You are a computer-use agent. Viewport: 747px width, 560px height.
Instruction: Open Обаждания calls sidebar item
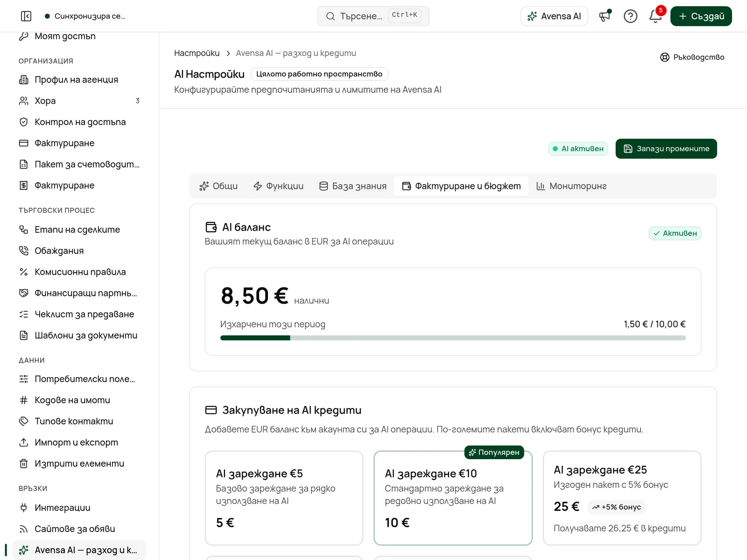click(x=79, y=251)
